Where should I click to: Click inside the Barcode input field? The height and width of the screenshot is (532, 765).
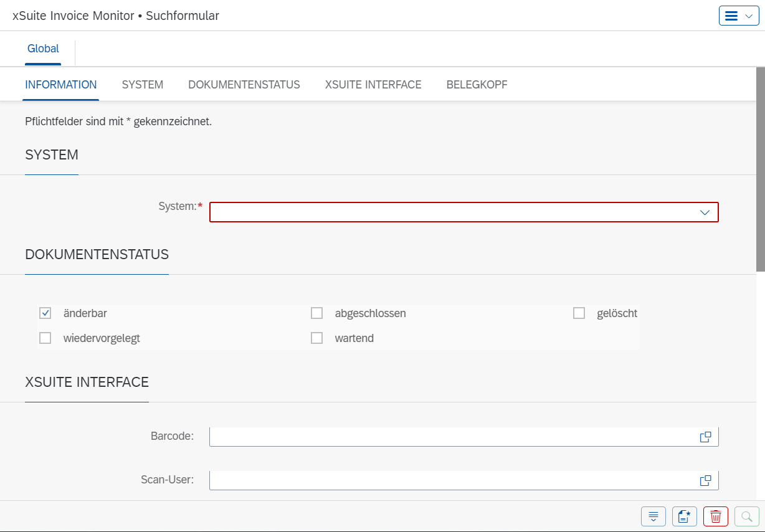coord(436,436)
